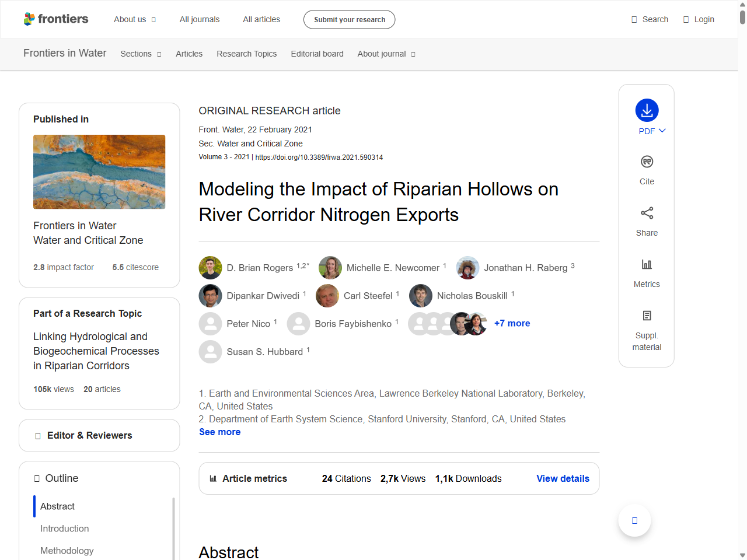
Task: Expand affiliations with See more
Action: pyautogui.click(x=219, y=432)
